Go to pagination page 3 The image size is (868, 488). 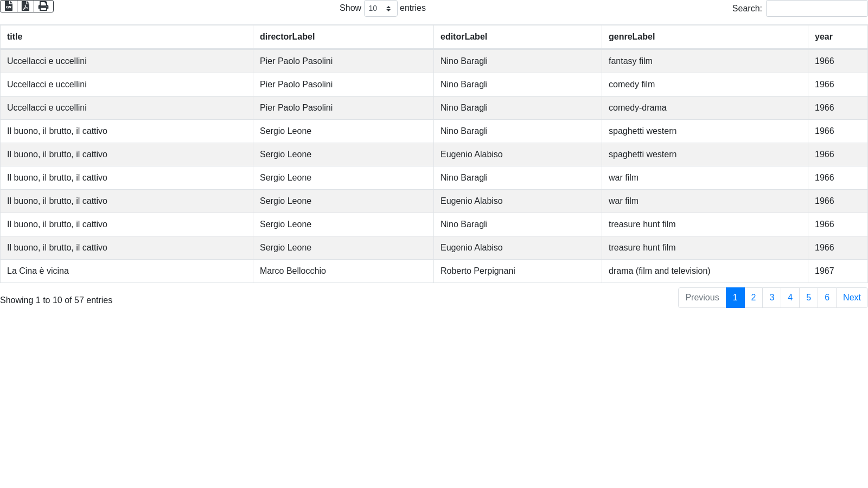pyautogui.click(x=772, y=298)
